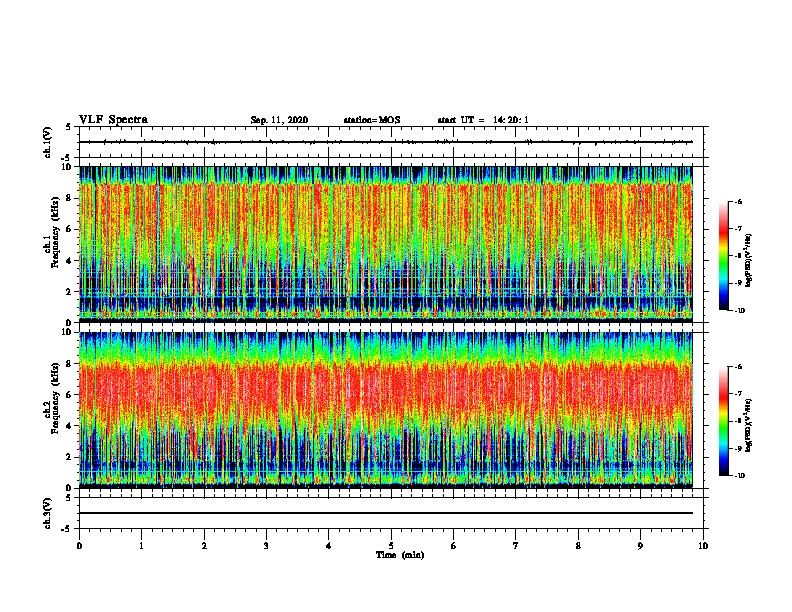Click the "Time (min)" x-axis label
Screen dimensions: 792x612
tap(400, 555)
